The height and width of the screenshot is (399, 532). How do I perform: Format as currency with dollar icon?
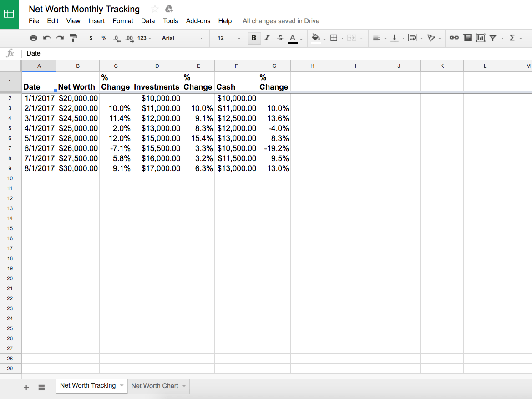pyautogui.click(x=91, y=38)
